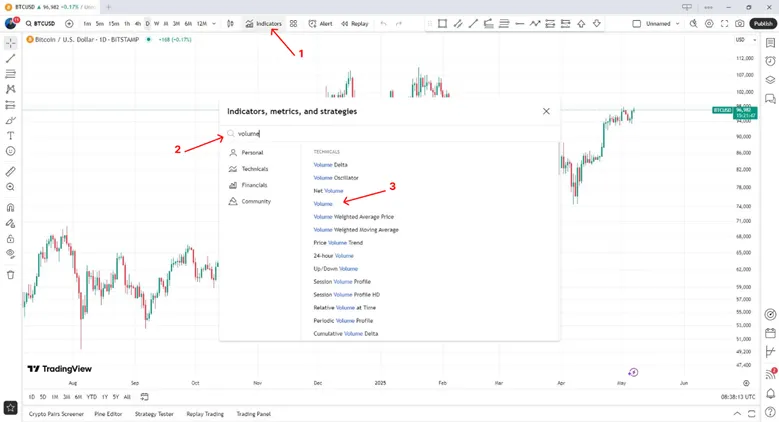Redo the last chart action
779x422 pixels.
click(398, 23)
